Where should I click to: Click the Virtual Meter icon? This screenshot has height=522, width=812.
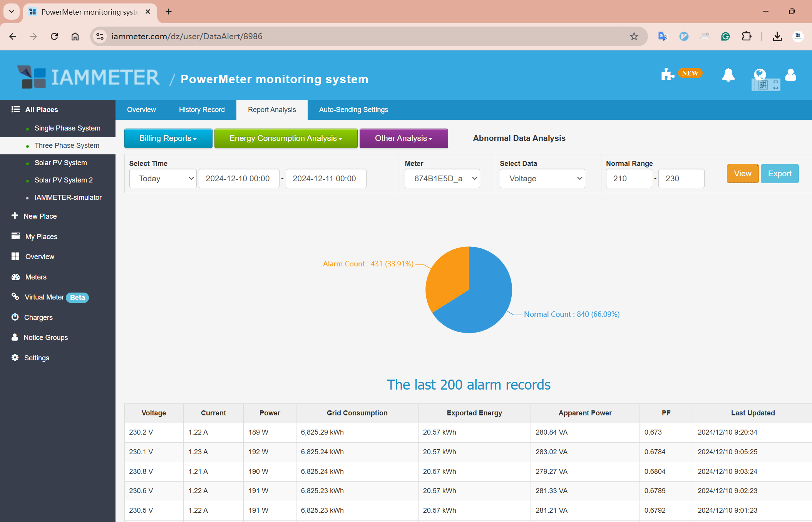[x=15, y=296]
